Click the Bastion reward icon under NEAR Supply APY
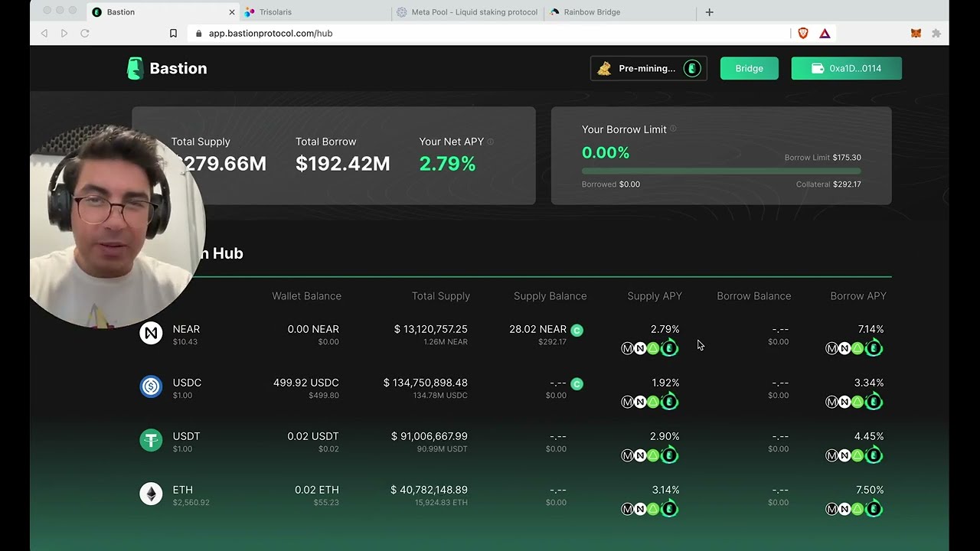Screen dimensions: 980x551 669,348
